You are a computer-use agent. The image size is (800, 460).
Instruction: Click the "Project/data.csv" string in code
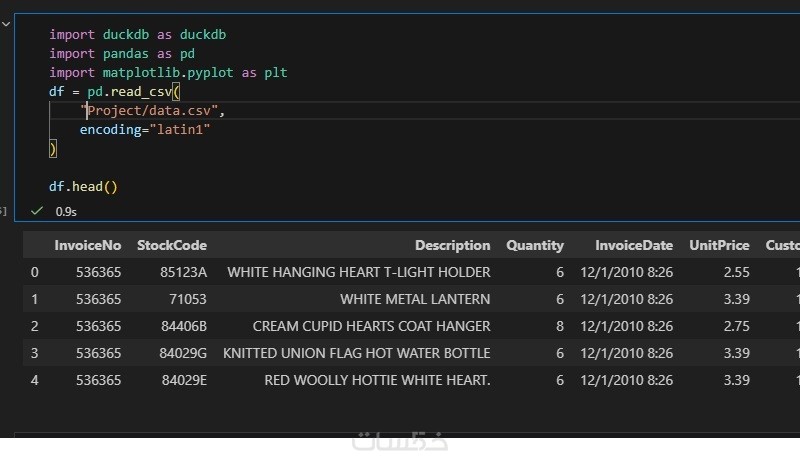[152, 111]
